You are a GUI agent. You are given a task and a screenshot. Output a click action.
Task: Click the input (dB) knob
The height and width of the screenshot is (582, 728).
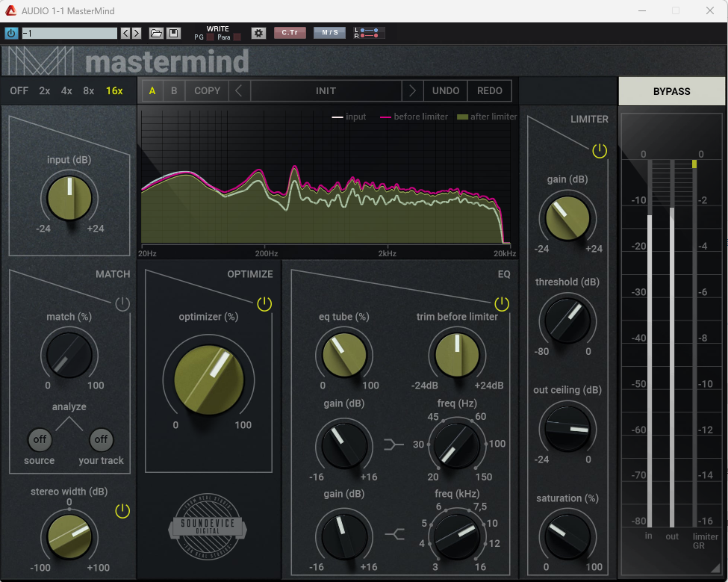coord(69,198)
